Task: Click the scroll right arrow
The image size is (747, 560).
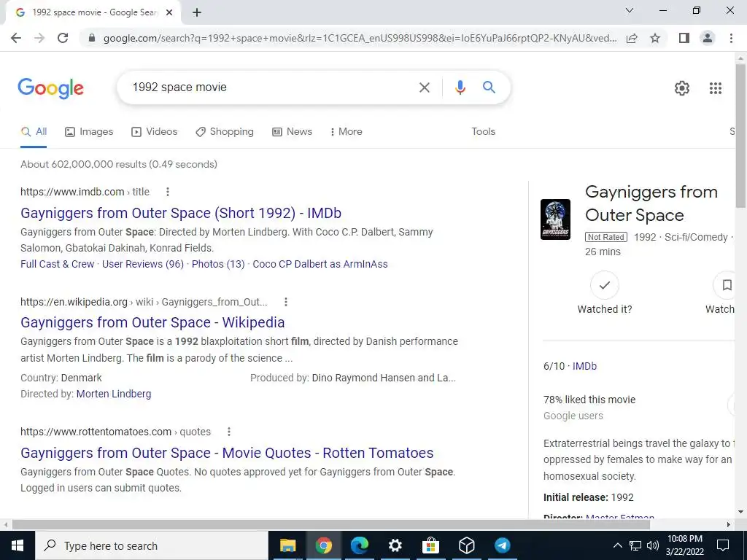Action: (729, 524)
